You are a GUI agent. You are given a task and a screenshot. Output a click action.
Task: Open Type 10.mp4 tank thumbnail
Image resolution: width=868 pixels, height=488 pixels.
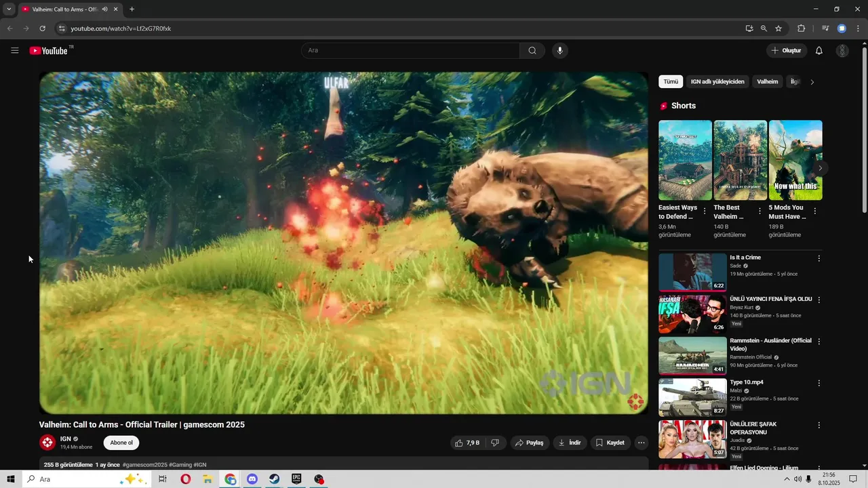click(x=692, y=397)
